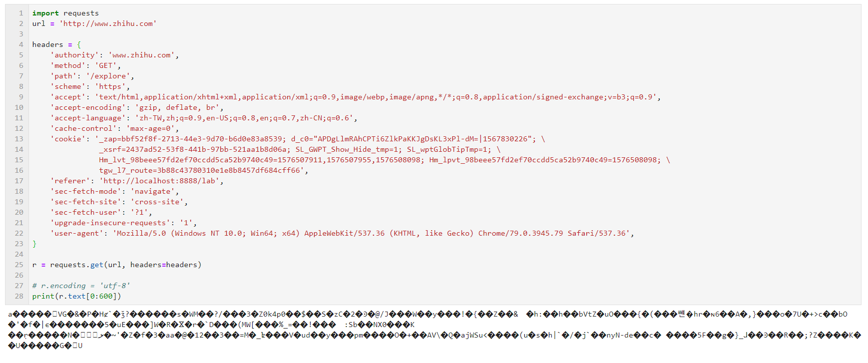
Task: Click the requests.get call on line 25
Action: pos(126,265)
